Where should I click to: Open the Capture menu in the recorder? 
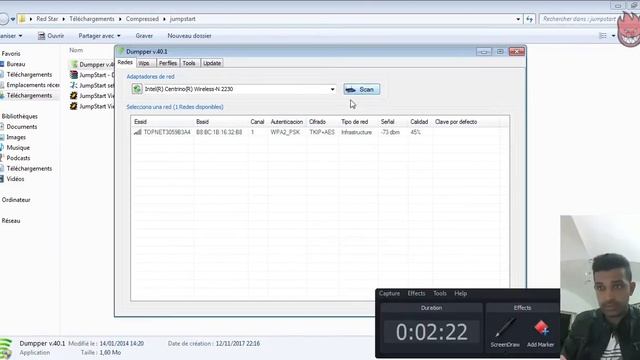[x=389, y=293]
